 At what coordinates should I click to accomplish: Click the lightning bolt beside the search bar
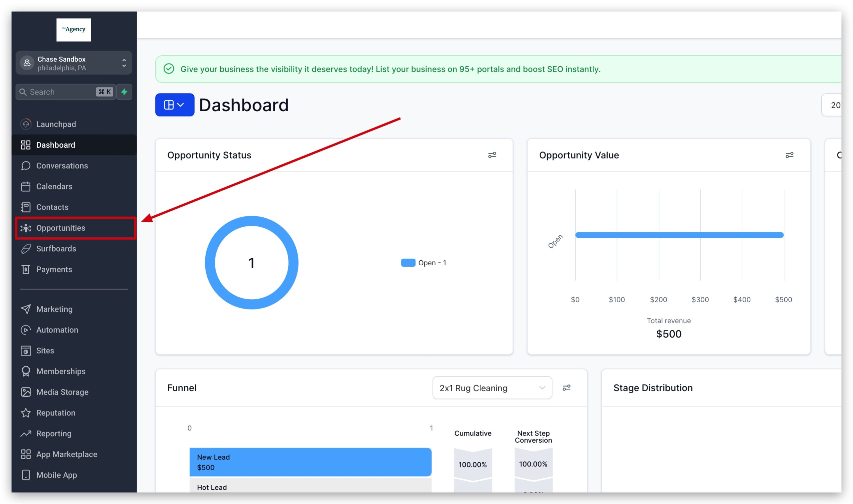(x=124, y=92)
